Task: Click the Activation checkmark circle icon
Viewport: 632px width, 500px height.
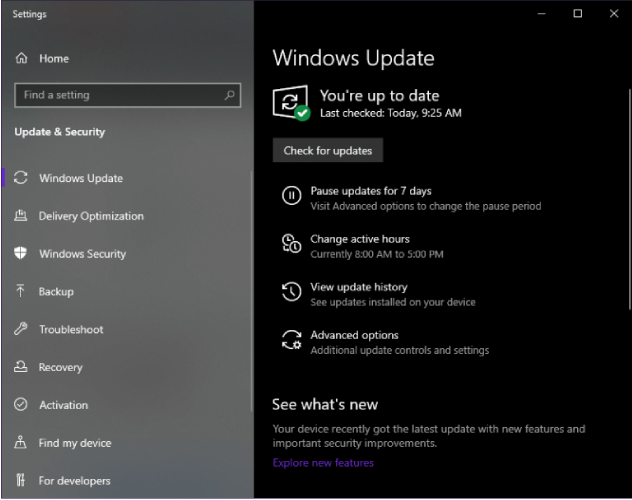Action: point(21,404)
